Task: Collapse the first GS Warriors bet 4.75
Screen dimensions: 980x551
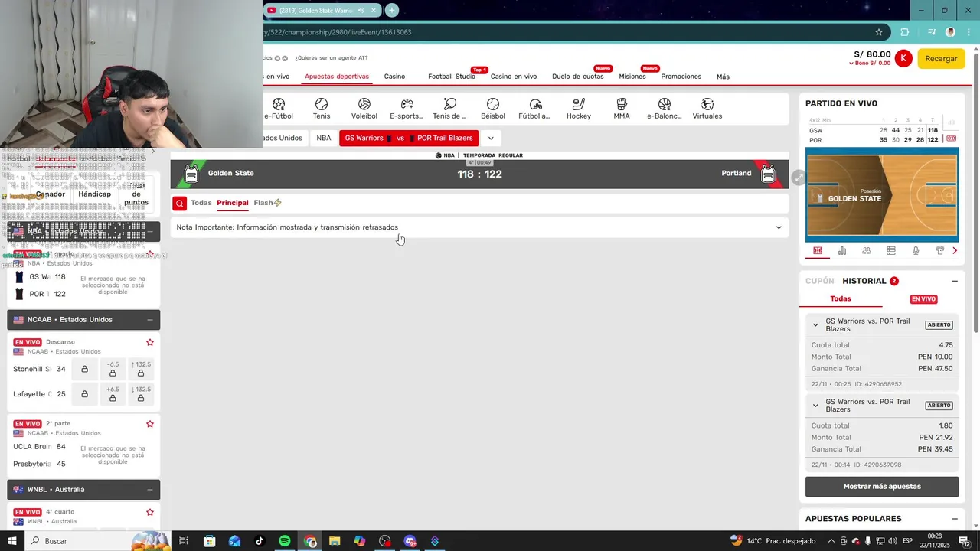Action: (815, 325)
